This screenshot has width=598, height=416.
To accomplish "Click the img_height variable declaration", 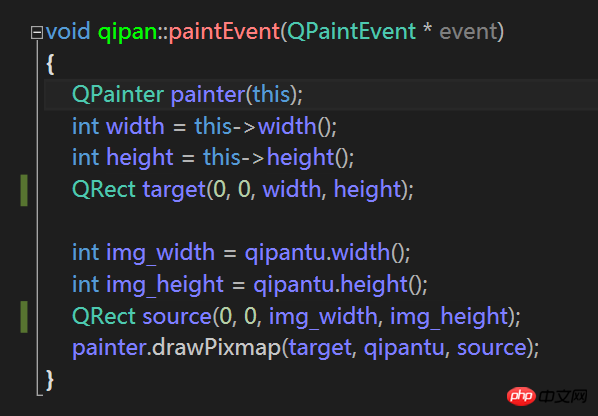I will click(165, 284).
